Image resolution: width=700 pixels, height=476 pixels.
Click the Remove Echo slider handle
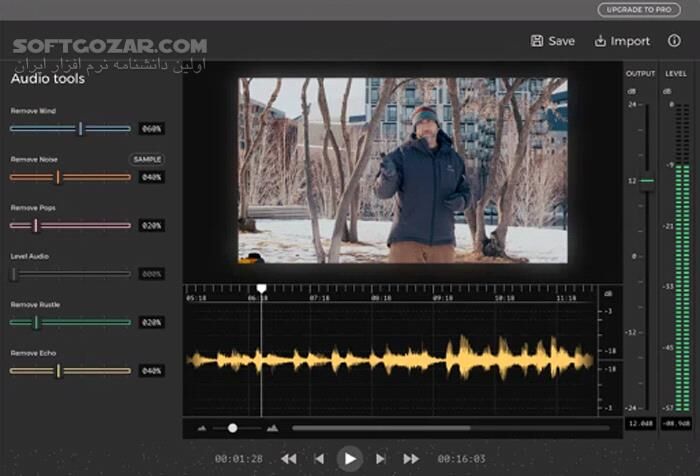pyautogui.click(x=58, y=370)
